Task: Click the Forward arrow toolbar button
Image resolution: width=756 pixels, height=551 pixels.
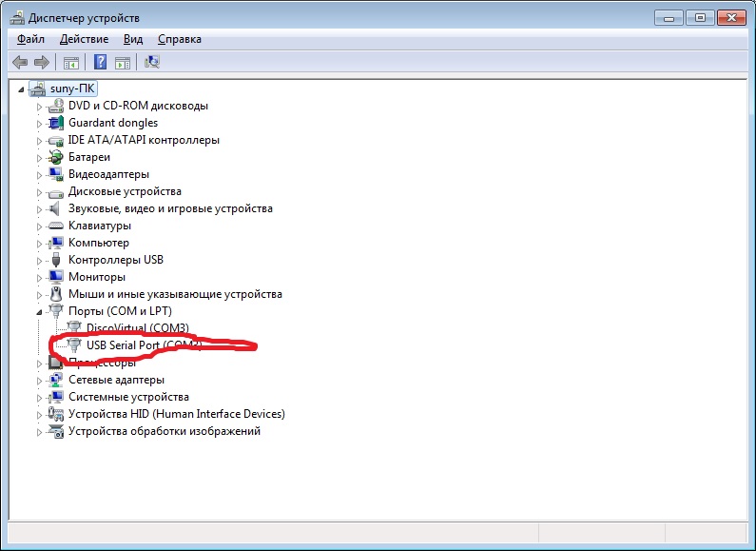Action: click(41, 63)
